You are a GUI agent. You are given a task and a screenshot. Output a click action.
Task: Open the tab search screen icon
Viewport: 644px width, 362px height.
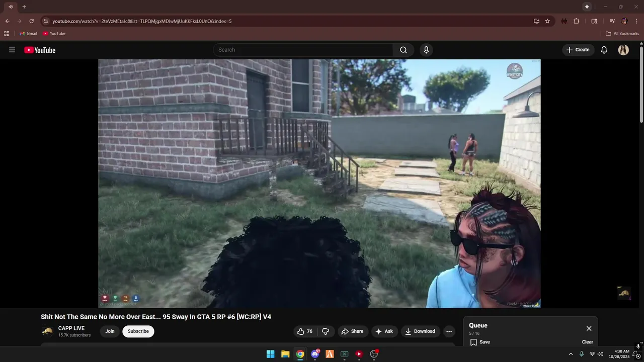pyautogui.click(x=594, y=21)
